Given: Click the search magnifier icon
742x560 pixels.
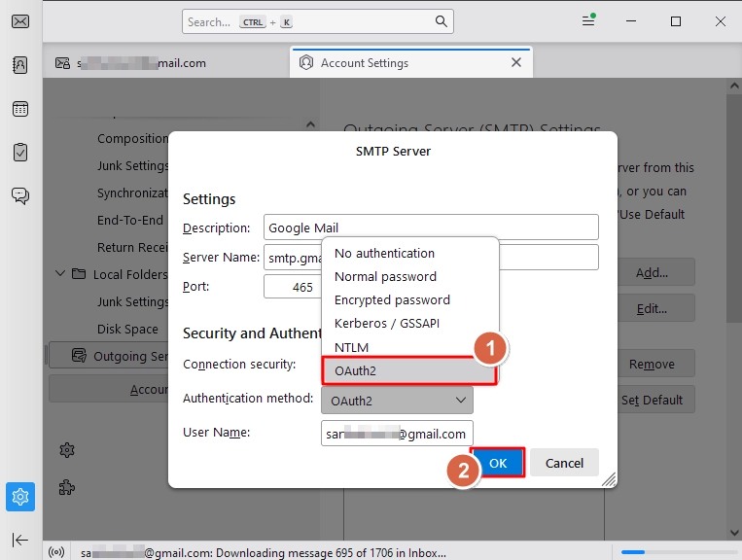Looking at the screenshot, I should (442, 21).
